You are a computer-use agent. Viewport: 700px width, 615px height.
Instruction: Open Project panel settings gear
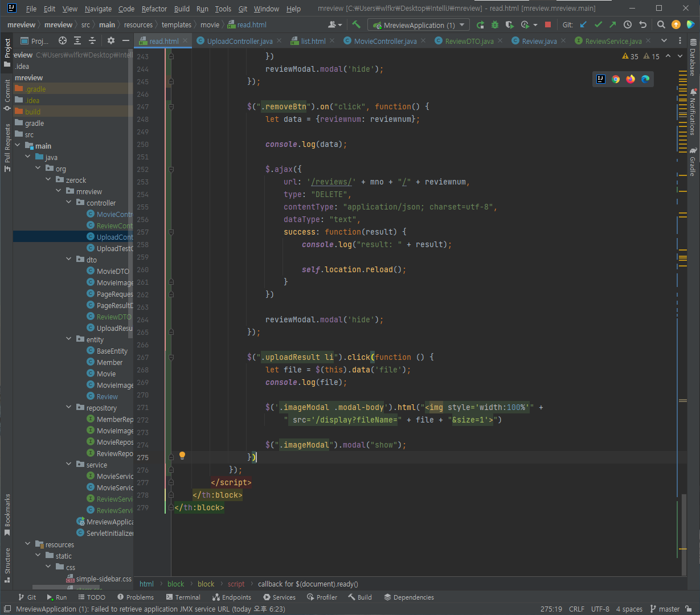click(111, 40)
